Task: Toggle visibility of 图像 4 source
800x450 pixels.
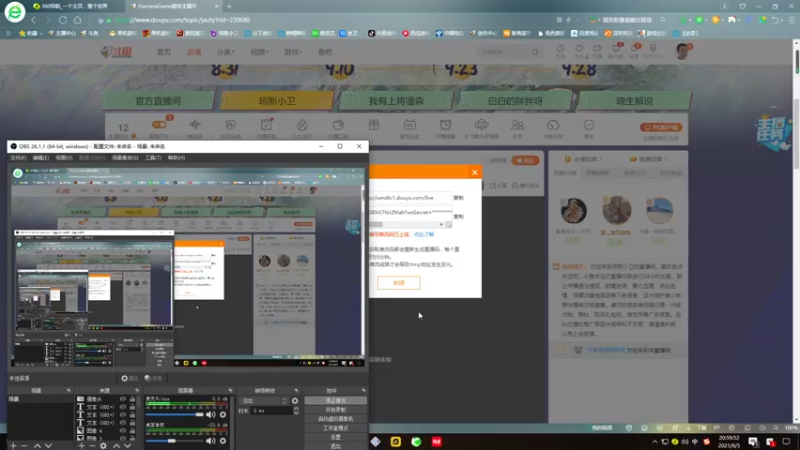Action: 123,431
